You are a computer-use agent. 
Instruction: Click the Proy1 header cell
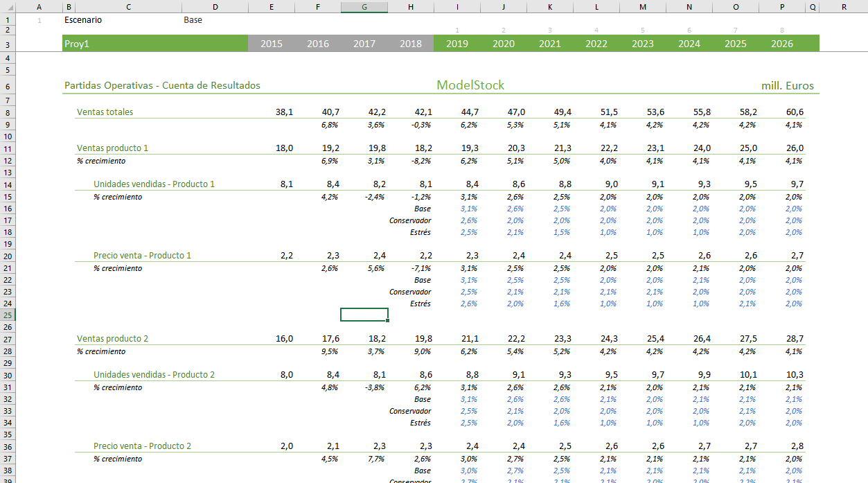[77, 44]
